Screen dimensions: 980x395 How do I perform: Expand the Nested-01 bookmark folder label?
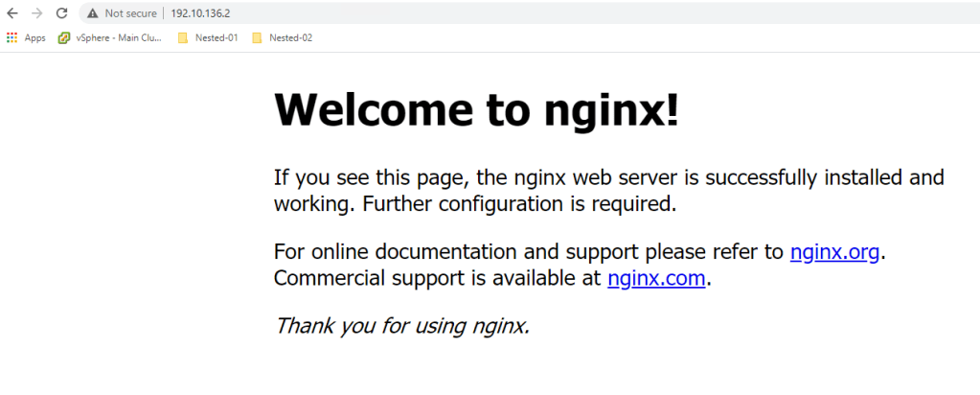click(217, 38)
